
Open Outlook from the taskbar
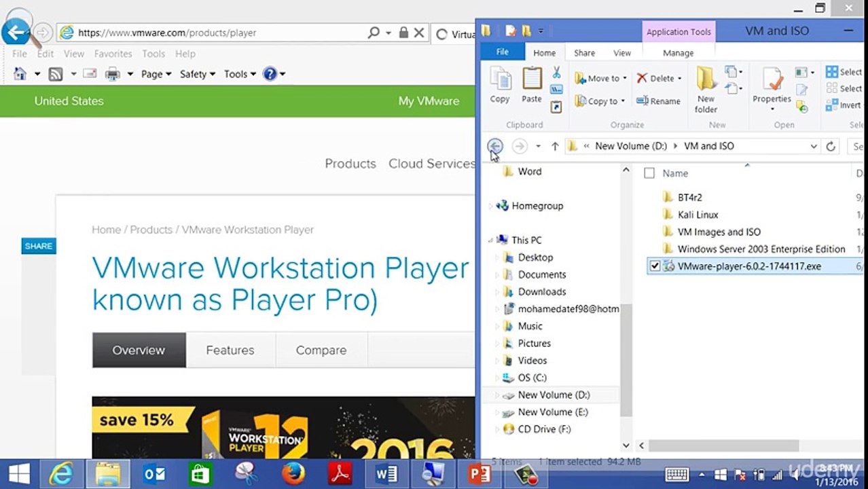click(x=154, y=473)
